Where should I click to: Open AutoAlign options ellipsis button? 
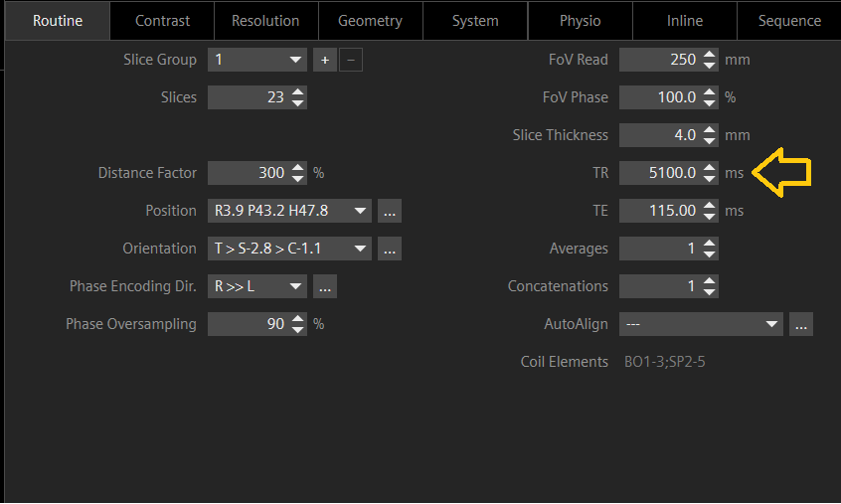click(801, 324)
